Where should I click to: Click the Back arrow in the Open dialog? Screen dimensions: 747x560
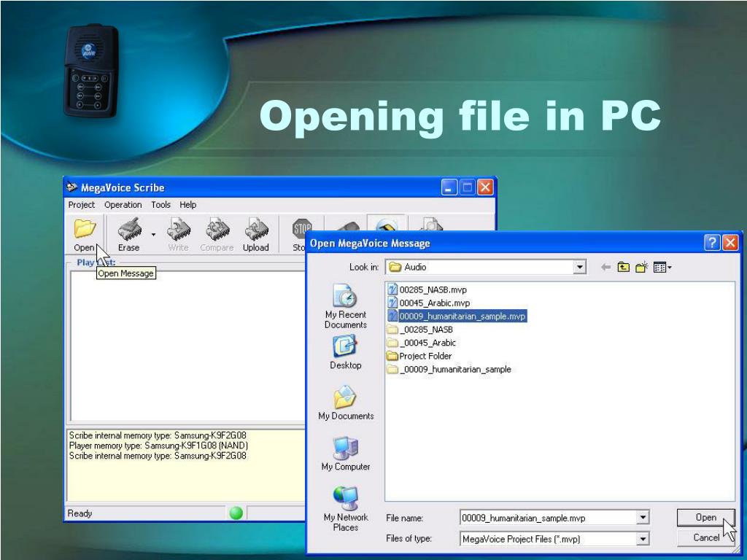point(605,267)
